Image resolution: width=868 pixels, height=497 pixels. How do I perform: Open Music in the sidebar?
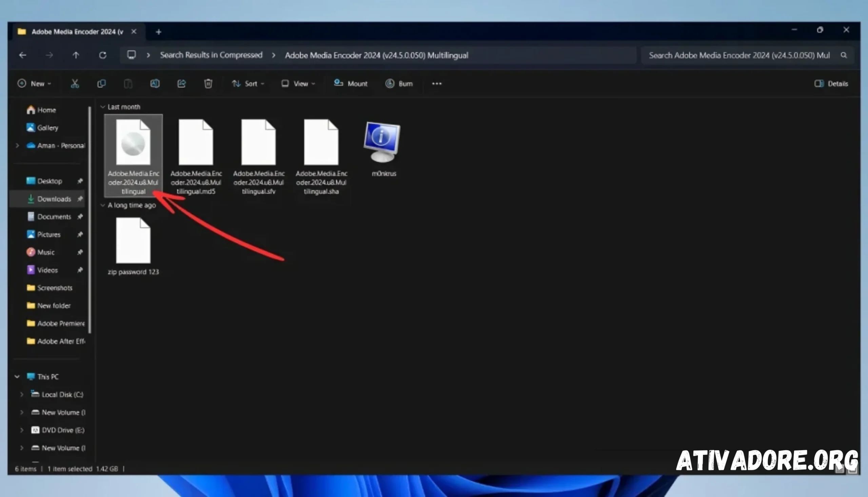(x=41, y=252)
